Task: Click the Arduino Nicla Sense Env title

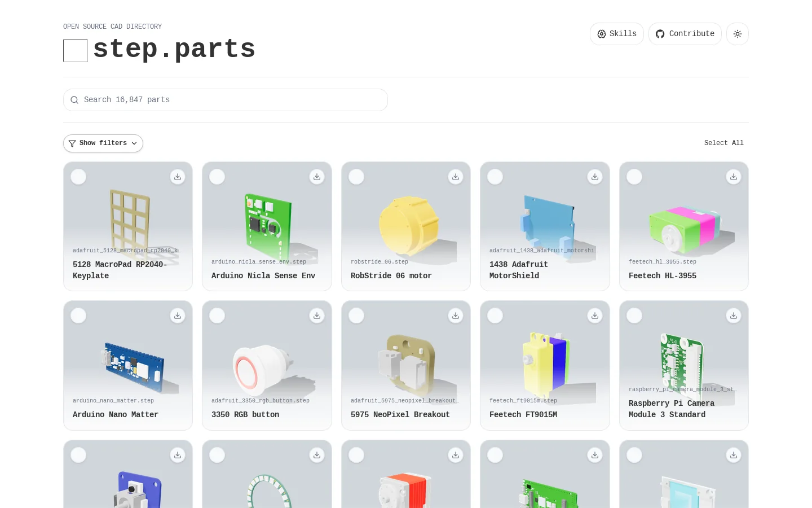Action: point(263,276)
